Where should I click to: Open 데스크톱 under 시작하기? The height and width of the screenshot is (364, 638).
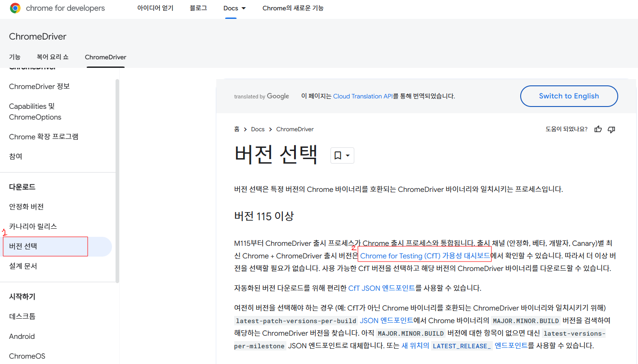22,316
